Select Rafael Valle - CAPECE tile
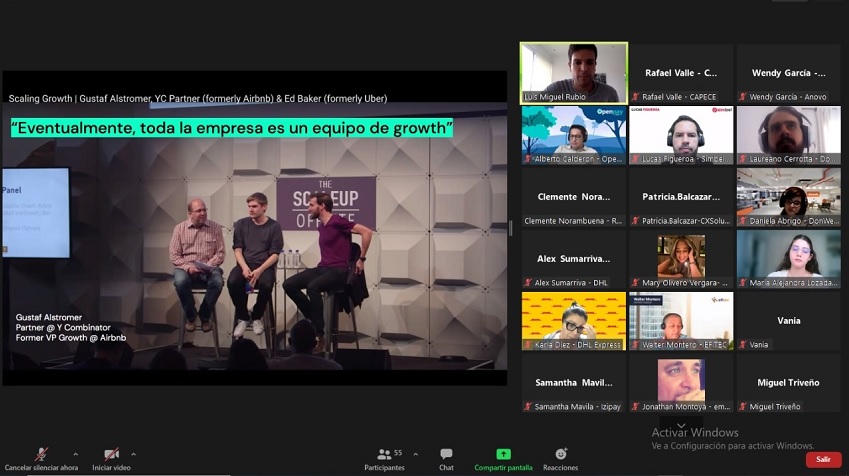Viewport: 849px width, 476px height. coord(681,73)
